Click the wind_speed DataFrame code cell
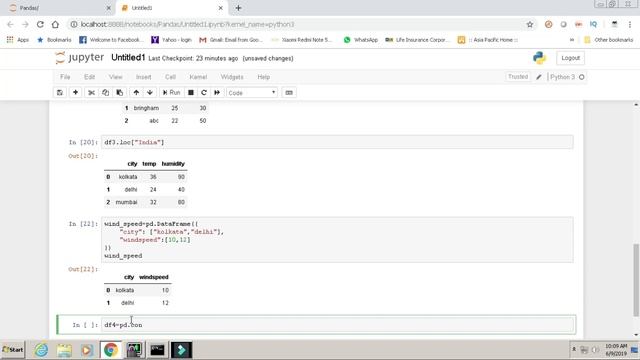Image resolution: width=640 pixels, height=360 pixels. coord(337,240)
